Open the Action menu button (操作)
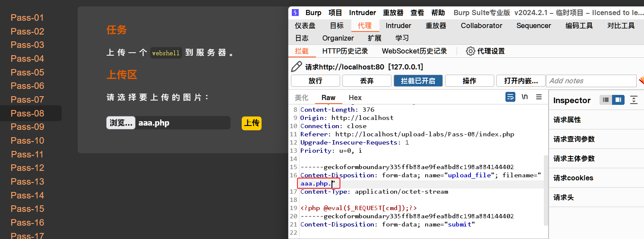The image size is (644, 239). [469, 81]
